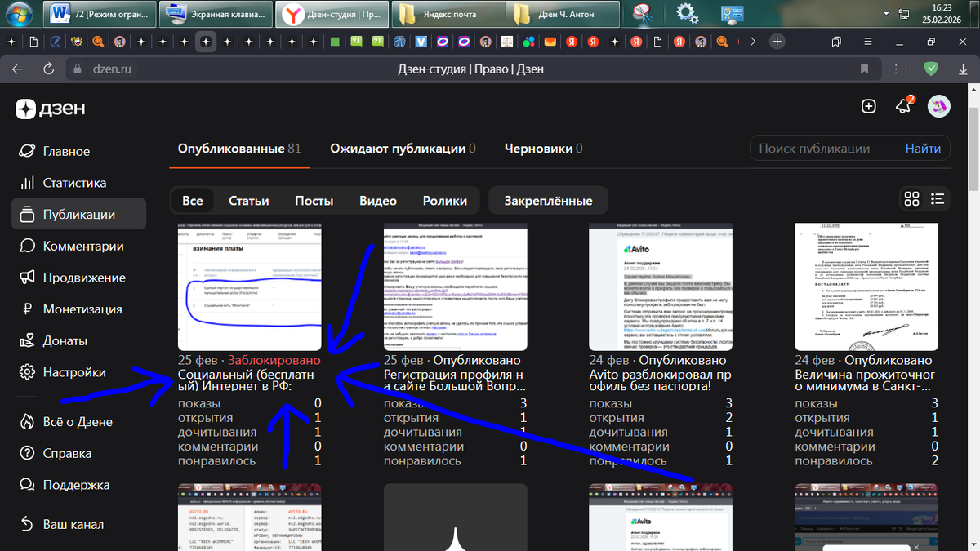Open the user avatar profile menu
Image resolution: width=980 pixels, height=551 pixels.
[x=939, y=106]
